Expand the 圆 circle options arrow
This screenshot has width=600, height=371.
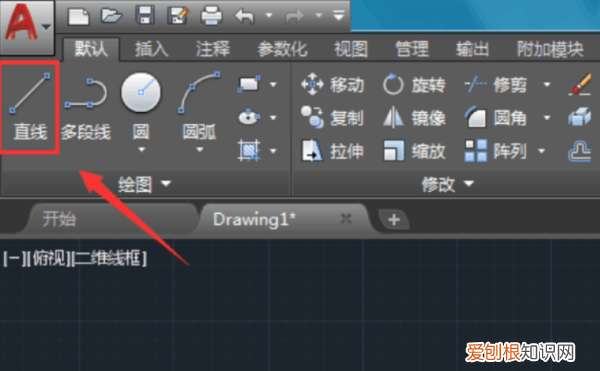[142, 150]
